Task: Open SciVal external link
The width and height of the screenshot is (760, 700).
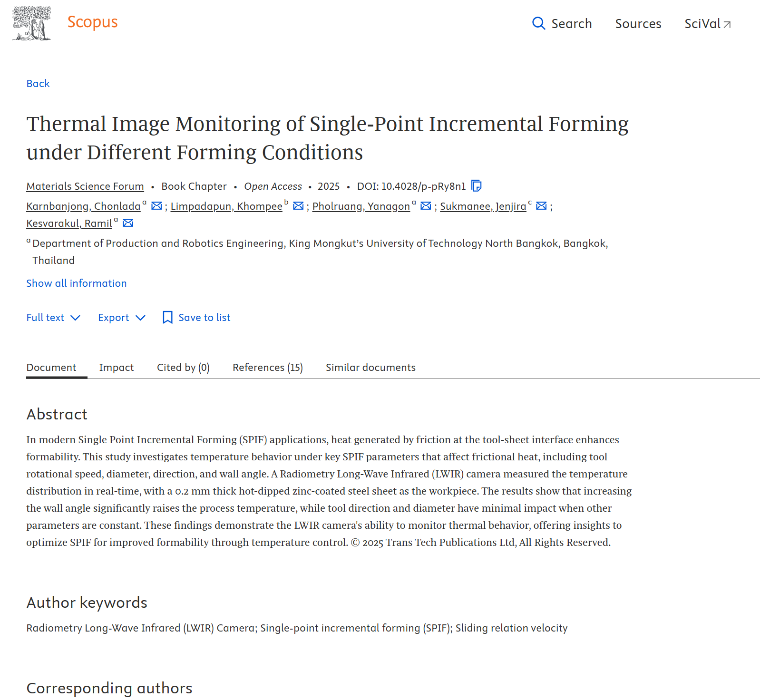Action: click(x=707, y=24)
